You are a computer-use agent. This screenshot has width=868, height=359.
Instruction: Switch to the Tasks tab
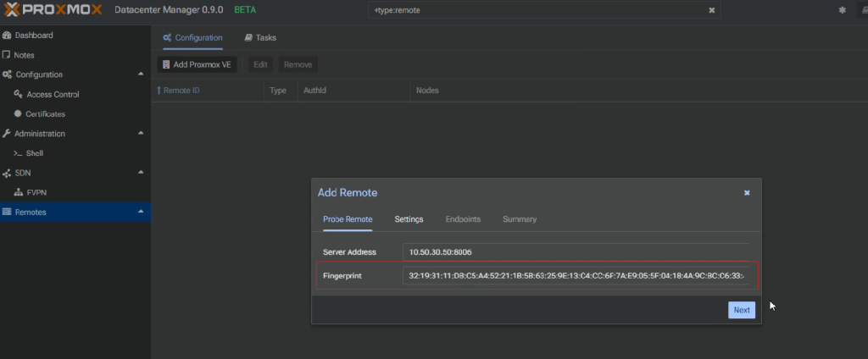260,38
